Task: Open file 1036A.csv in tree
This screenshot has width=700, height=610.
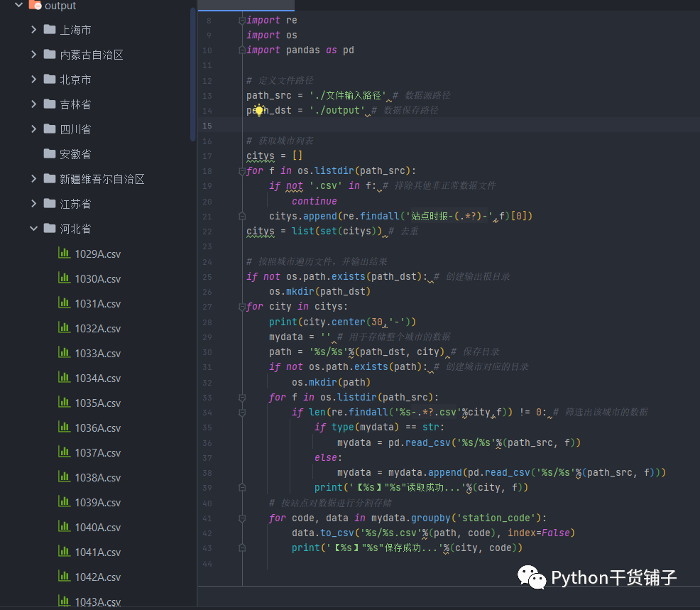Action: [x=98, y=428]
